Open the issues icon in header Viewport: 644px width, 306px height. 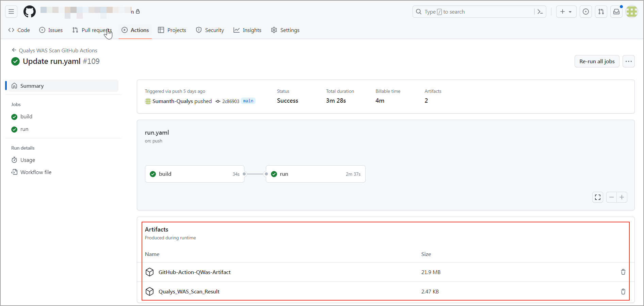[586, 12]
